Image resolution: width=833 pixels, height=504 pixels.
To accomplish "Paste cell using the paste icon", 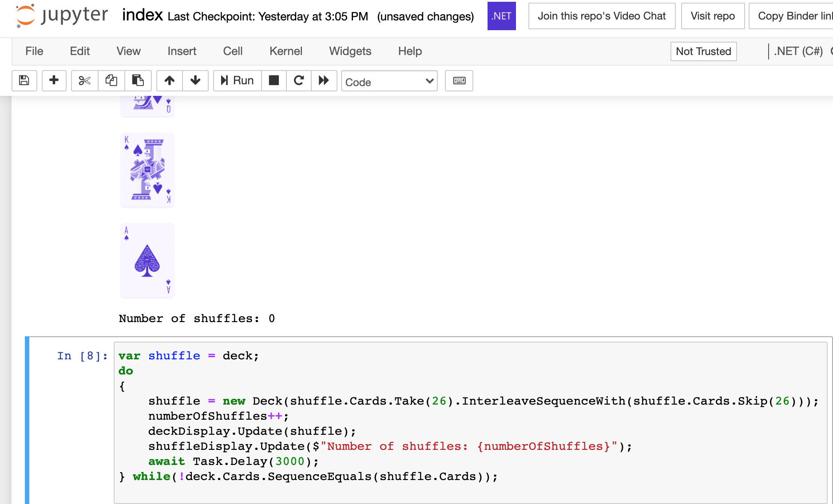I will pyautogui.click(x=138, y=81).
